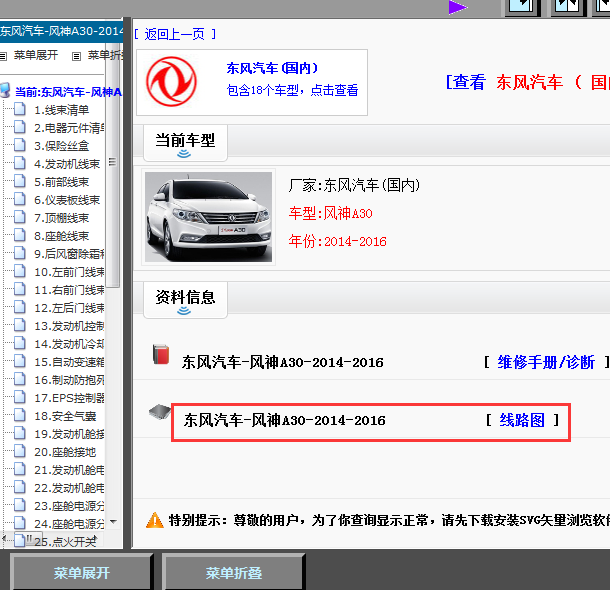Screen dimensions: 610x590
Task: Click the 菜单展开 list icon in sidebar header
Action: pos(4,56)
